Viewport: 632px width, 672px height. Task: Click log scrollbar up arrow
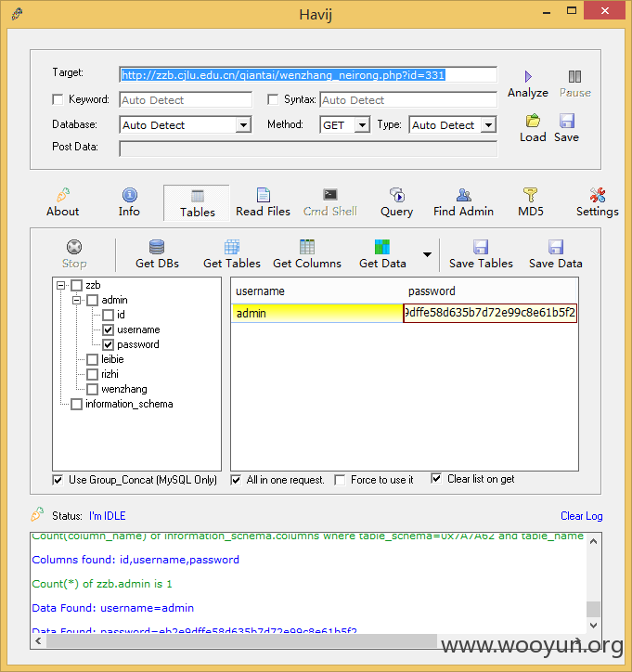593,542
